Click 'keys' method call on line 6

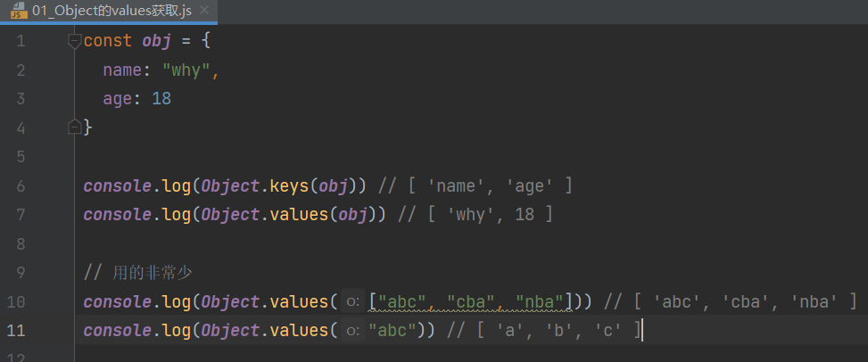[289, 186]
